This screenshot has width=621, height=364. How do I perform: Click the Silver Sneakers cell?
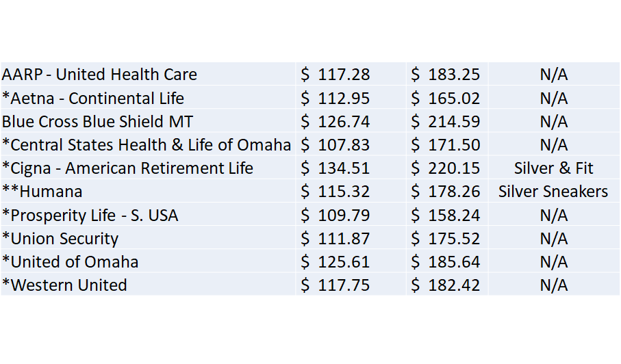[x=554, y=191]
